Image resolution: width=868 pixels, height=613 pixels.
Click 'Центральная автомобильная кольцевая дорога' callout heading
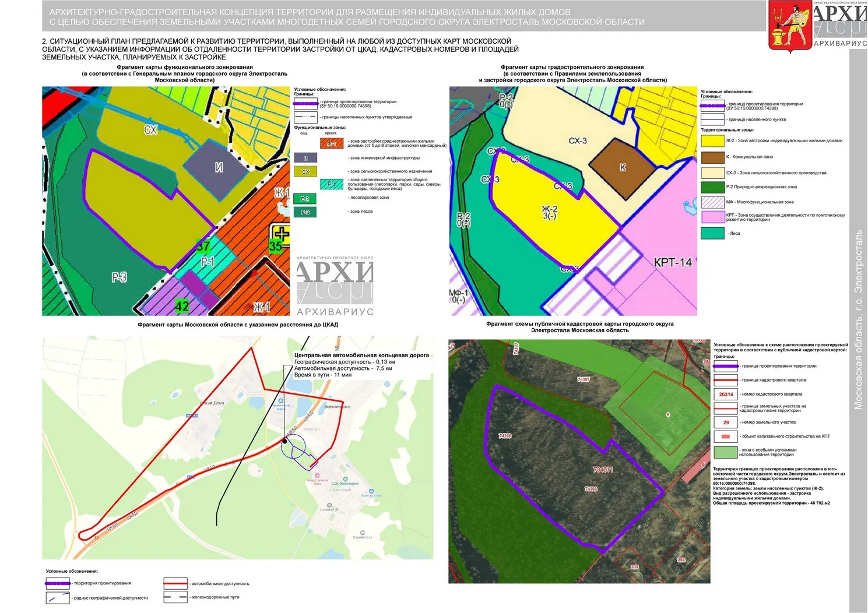coord(361,355)
